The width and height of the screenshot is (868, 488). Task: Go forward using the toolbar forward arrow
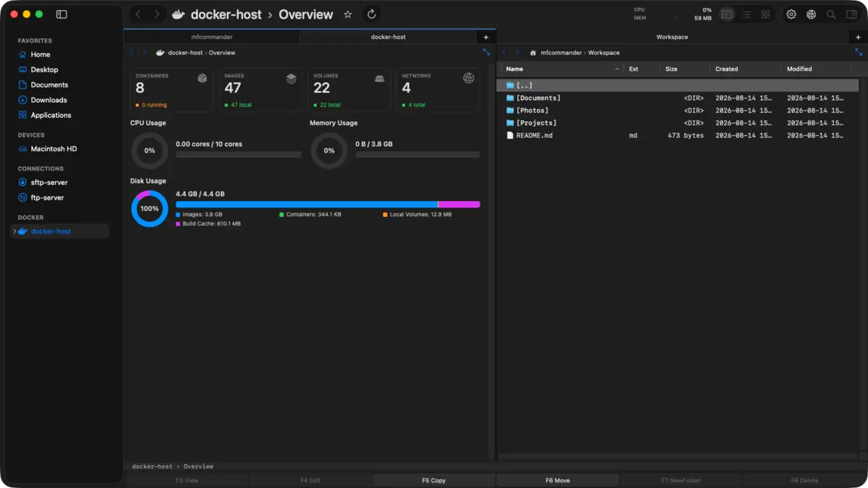(x=157, y=14)
